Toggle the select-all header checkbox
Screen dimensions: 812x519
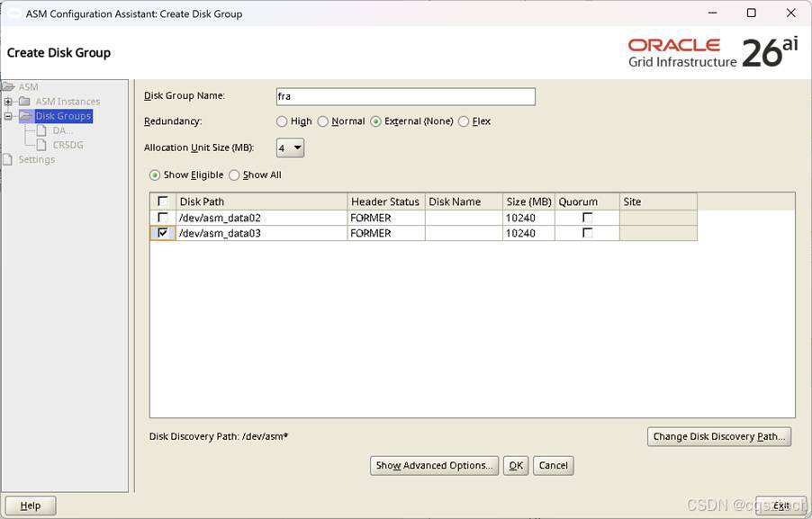163,201
